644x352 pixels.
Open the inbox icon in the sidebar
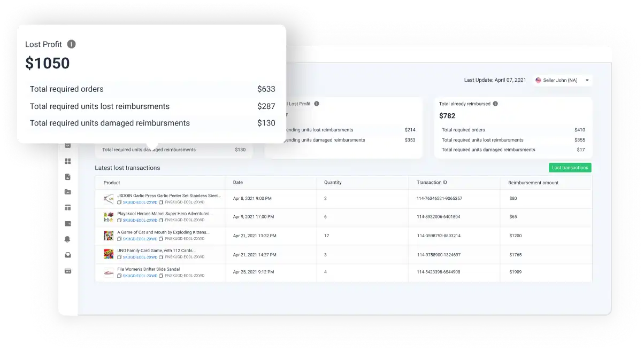pyautogui.click(x=67, y=253)
